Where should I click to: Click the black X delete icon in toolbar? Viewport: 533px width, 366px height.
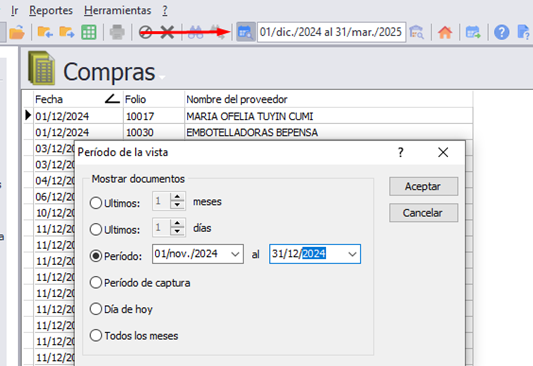pos(167,33)
